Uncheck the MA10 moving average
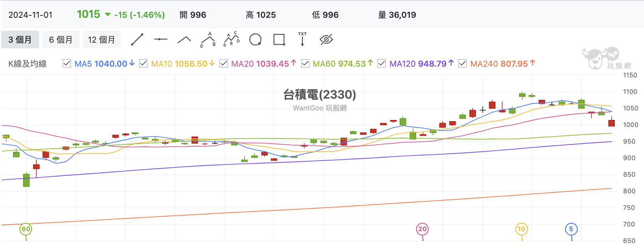The height and width of the screenshot is (247, 644). pyautogui.click(x=143, y=64)
